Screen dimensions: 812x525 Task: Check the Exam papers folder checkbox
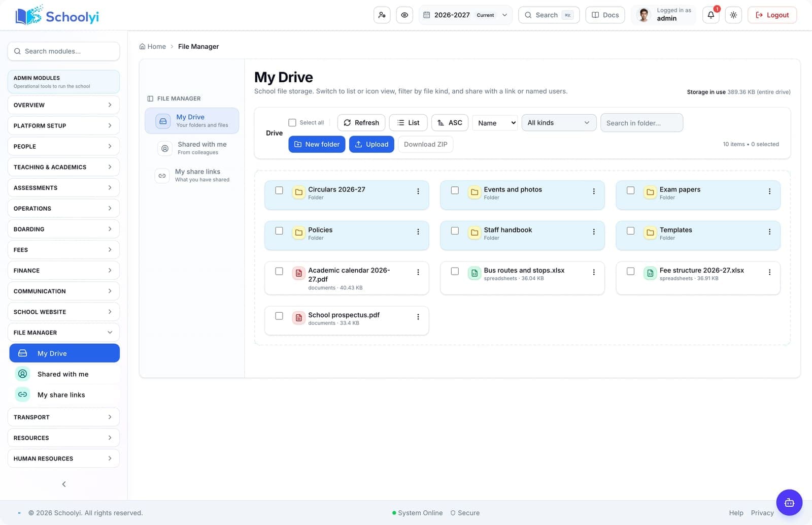[x=630, y=190]
